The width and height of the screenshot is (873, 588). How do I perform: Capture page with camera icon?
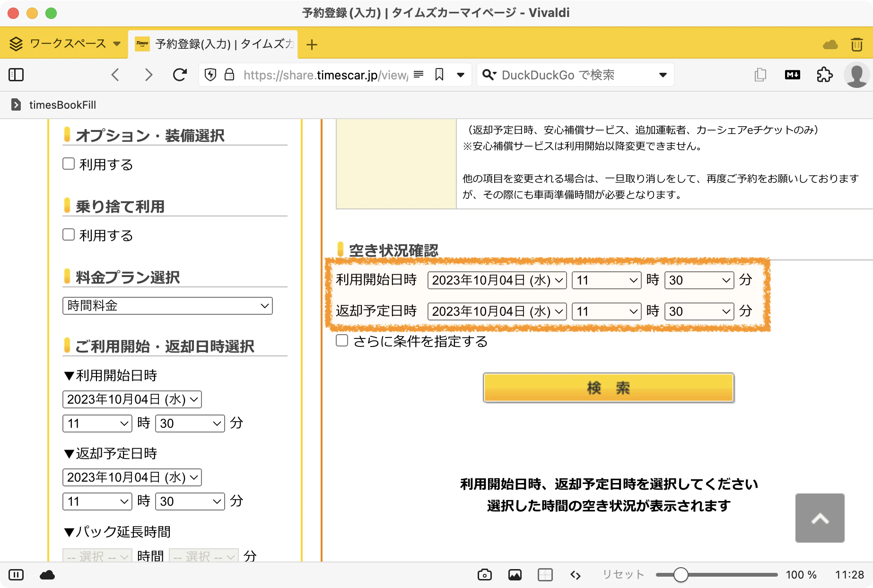(x=485, y=575)
